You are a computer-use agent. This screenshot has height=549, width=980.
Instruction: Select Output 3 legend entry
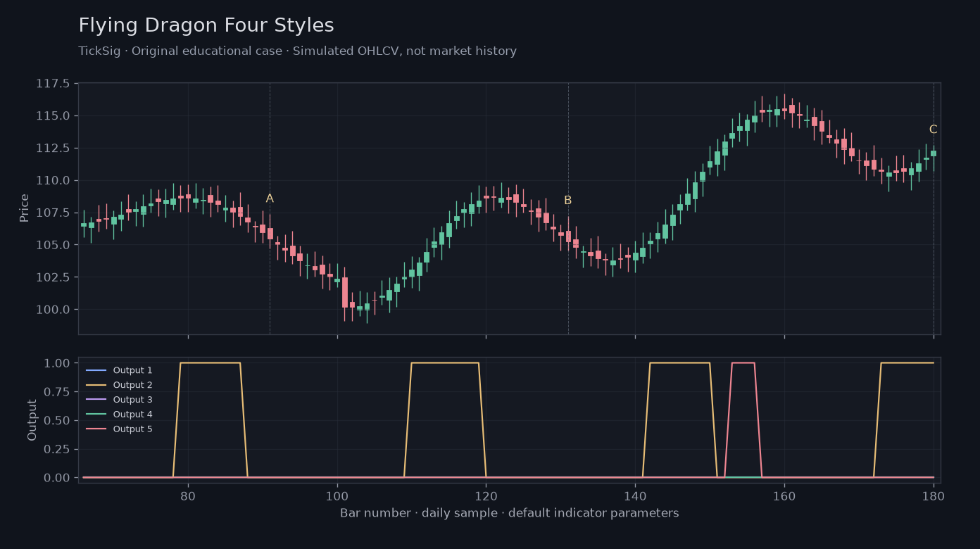[x=119, y=400]
